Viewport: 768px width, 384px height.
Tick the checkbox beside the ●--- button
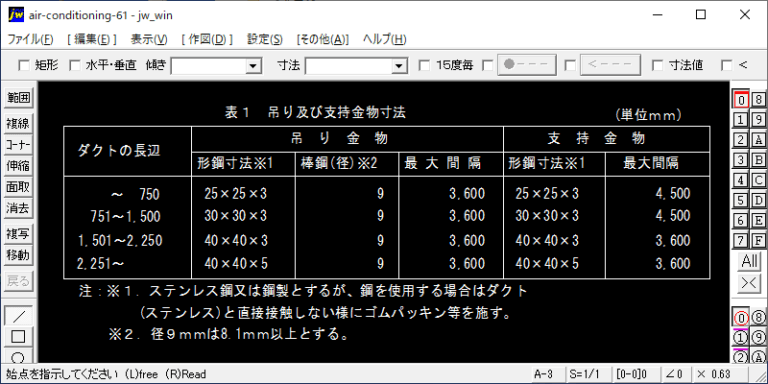[x=488, y=65]
